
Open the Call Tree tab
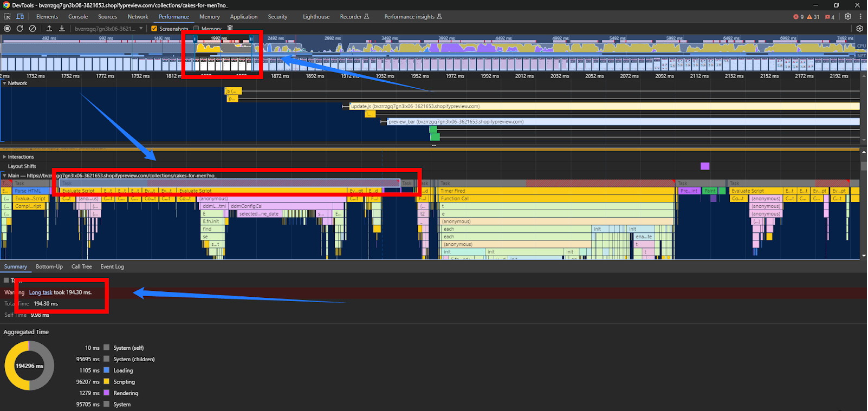tap(82, 266)
